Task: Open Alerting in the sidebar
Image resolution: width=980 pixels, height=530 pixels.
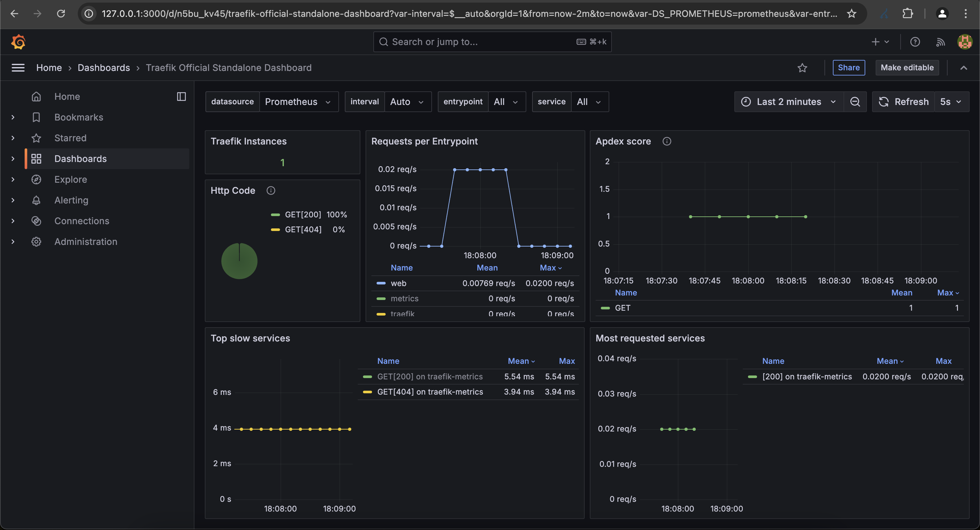Action: (71, 200)
